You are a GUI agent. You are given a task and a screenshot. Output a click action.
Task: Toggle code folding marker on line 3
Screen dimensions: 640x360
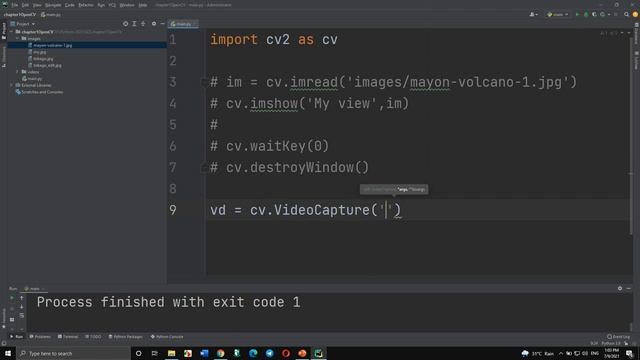tap(204, 82)
